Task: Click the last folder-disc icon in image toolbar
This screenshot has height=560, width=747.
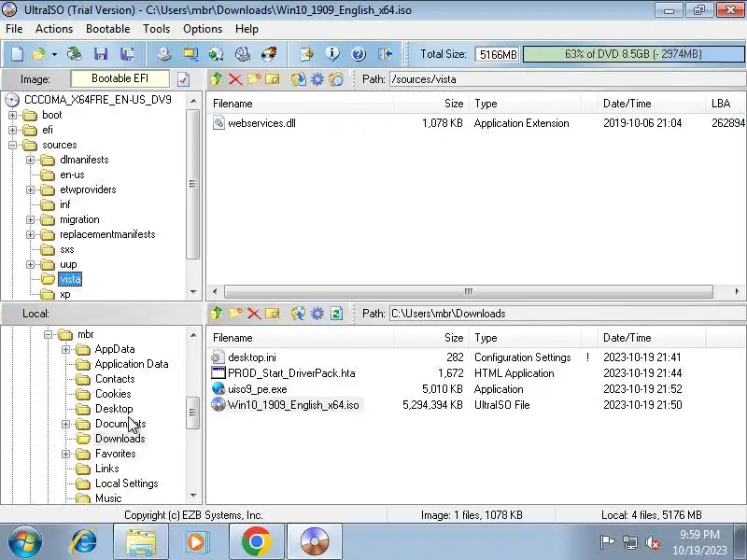Action: (x=336, y=79)
